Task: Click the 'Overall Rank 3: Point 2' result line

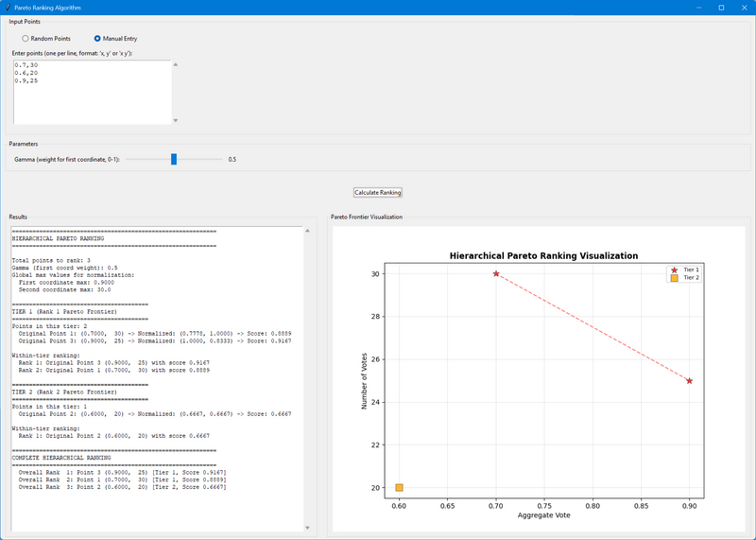Action: [x=123, y=487]
